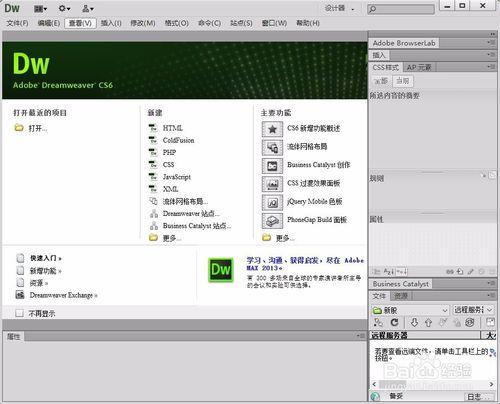This screenshot has width=500, height=404.
Task: Open the 帮助(H) menu
Action: 308,23
